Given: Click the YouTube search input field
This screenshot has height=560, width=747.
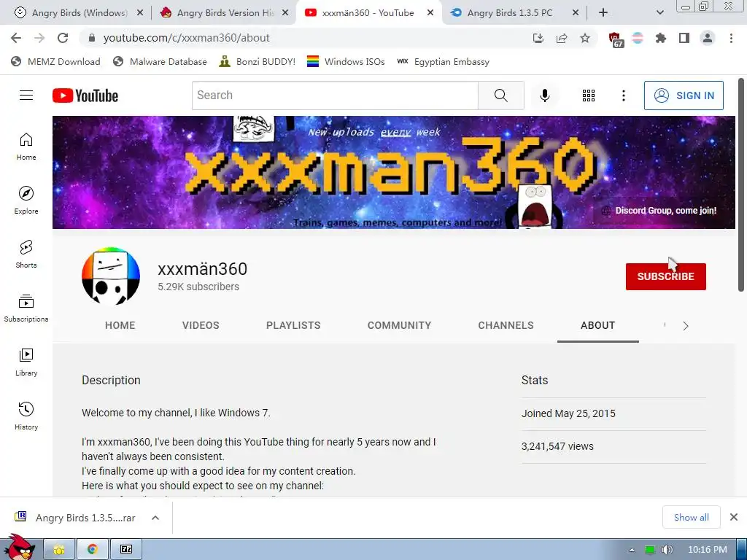Looking at the screenshot, I should pyautogui.click(x=336, y=96).
